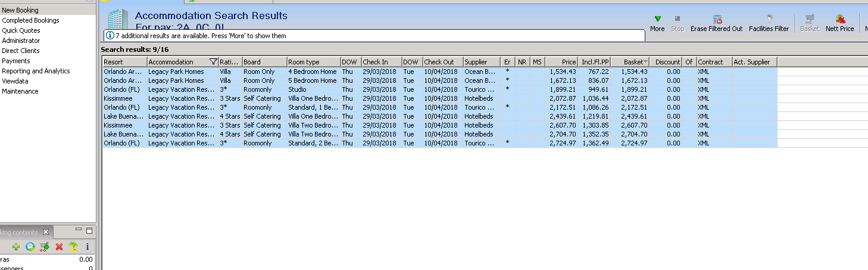
Task: Select the 4 Bedroom Home row
Action: pyautogui.click(x=439, y=72)
